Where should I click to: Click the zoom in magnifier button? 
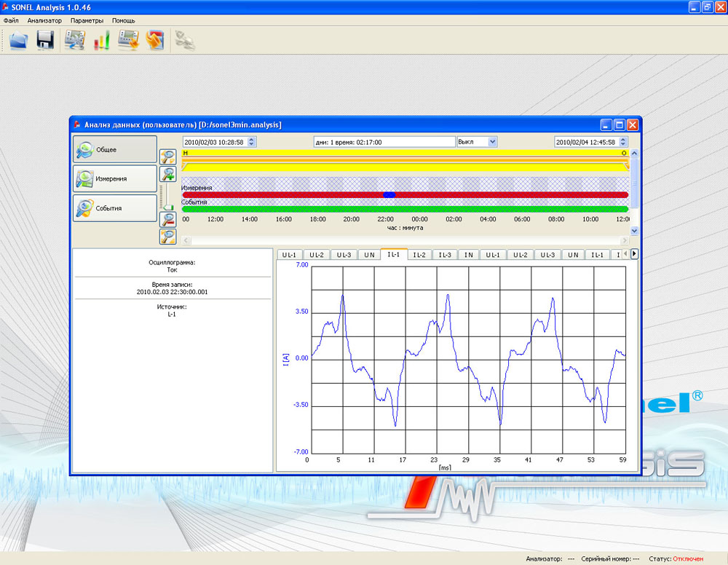pos(169,174)
